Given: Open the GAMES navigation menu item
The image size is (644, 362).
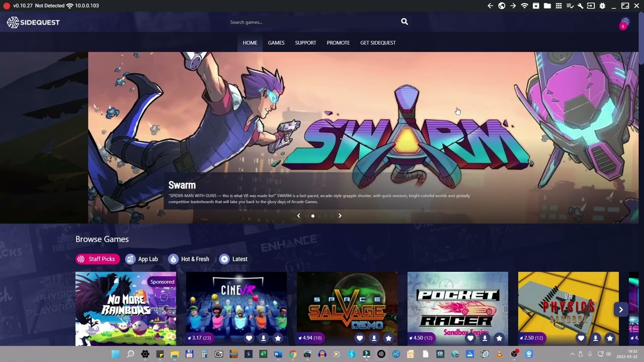Looking at the screenshot, I should [276, 43].
